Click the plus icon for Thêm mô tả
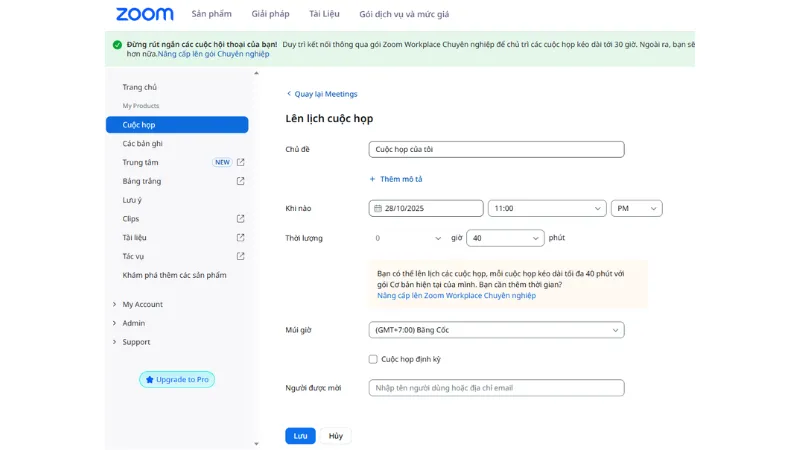The height and width of the screenshot is (450, 800). click(x=372, y=179)
